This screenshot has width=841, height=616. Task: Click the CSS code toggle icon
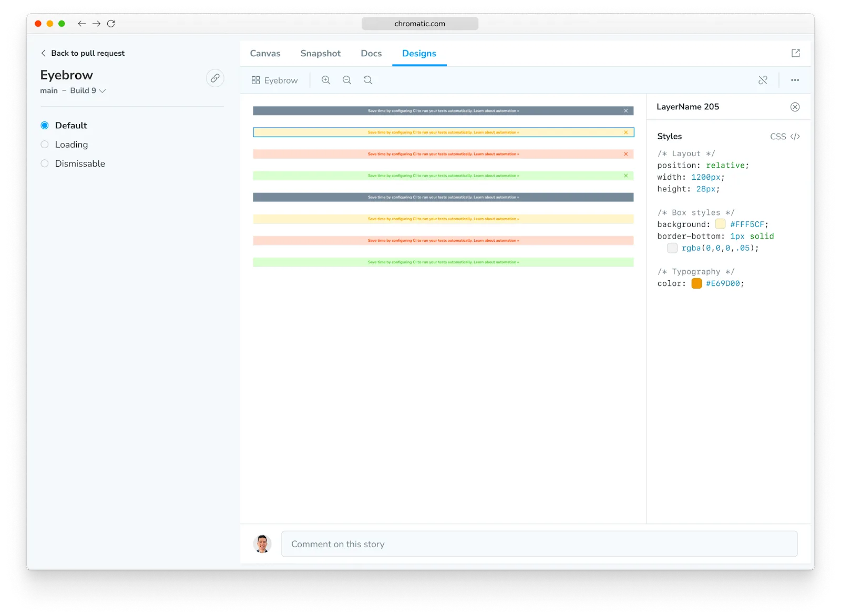click(x=795, y=137)
